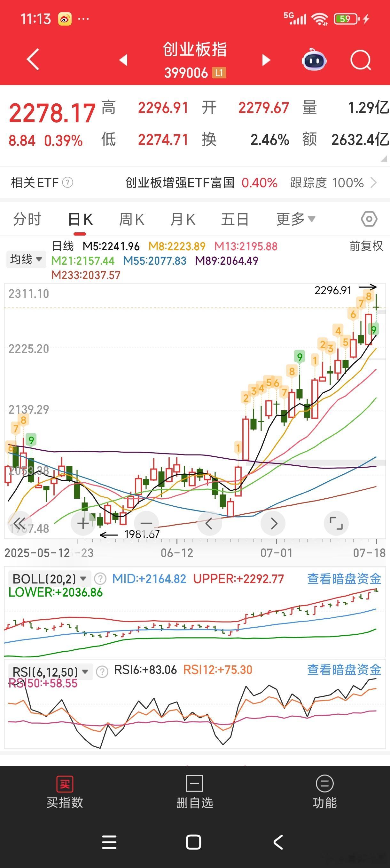This screenshot has width=390, height=868.
Task: Tap the low value 2274.71
Action: coord(163,140)
